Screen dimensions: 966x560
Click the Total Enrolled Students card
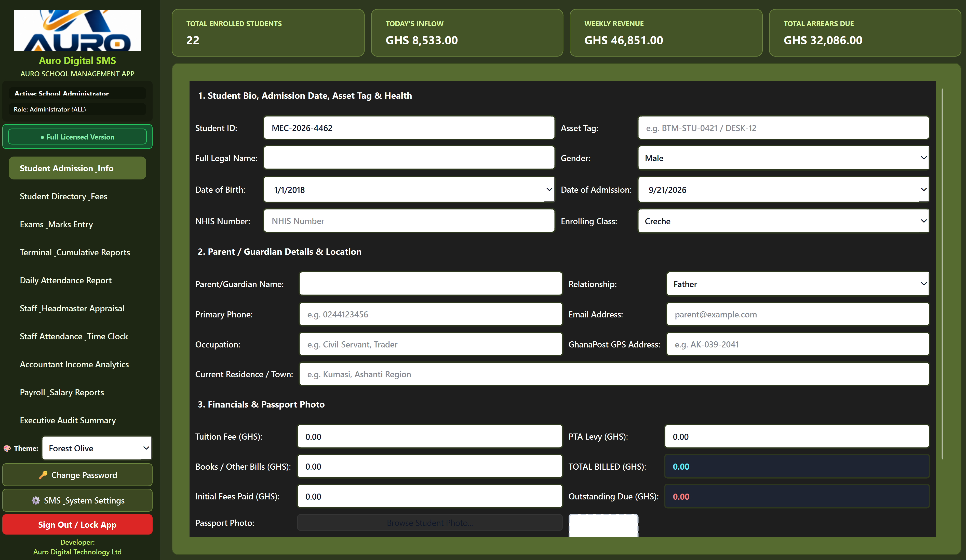click(268, 33)
